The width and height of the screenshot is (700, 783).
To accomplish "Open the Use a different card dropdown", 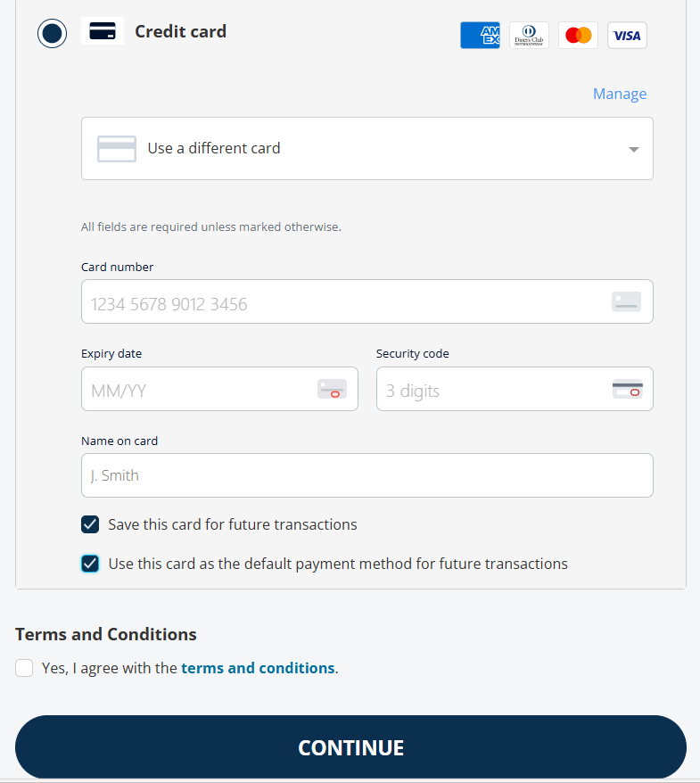I will coord(367,149).
